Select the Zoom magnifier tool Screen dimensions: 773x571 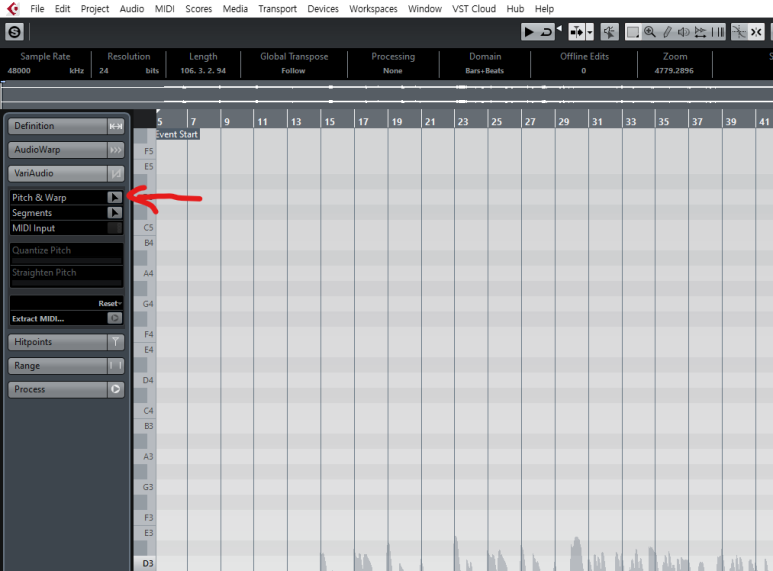pyautogui.click(x=650, y=32)
